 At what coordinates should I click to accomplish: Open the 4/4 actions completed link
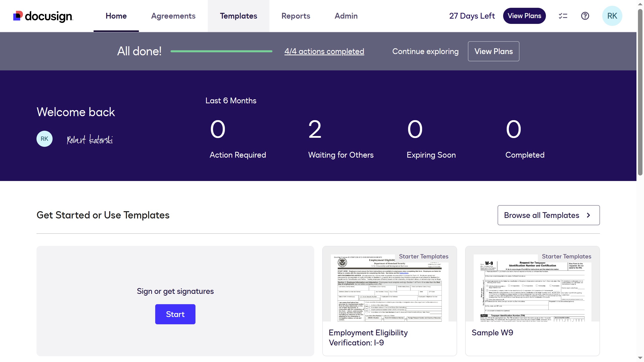324,51
